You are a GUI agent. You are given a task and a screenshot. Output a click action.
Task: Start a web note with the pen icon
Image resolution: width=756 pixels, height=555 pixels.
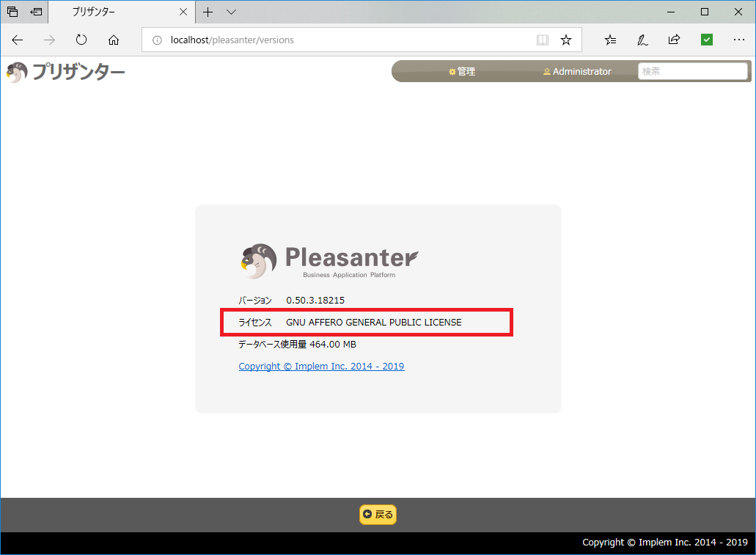pos(642,40)
